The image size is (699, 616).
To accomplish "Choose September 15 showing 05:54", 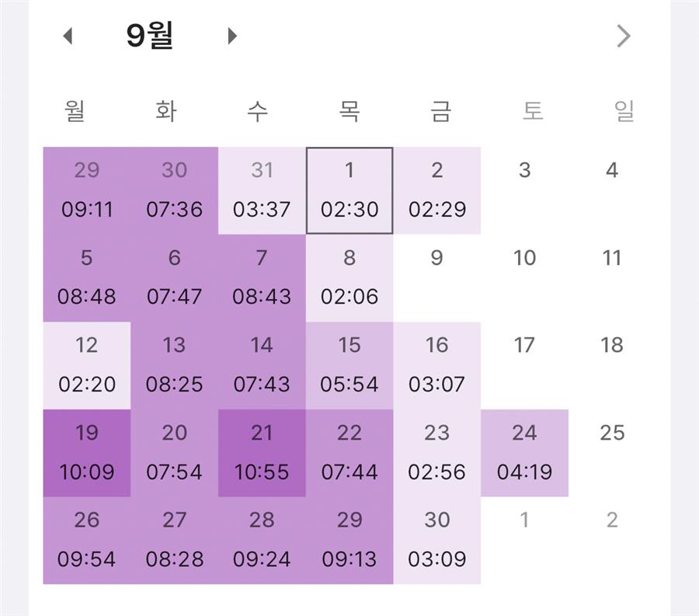I will coord(349,366).
